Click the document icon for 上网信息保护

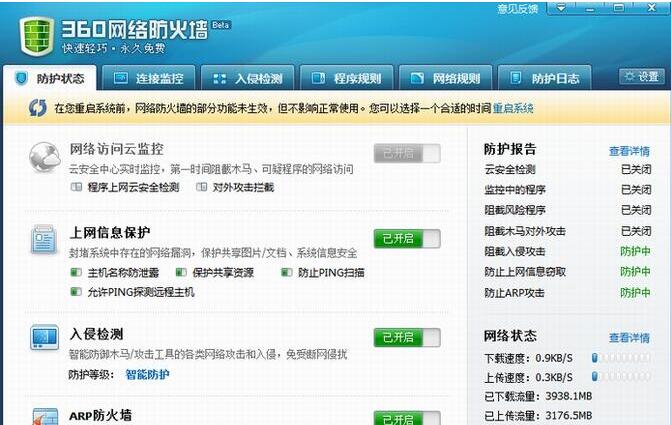[44, 240]
